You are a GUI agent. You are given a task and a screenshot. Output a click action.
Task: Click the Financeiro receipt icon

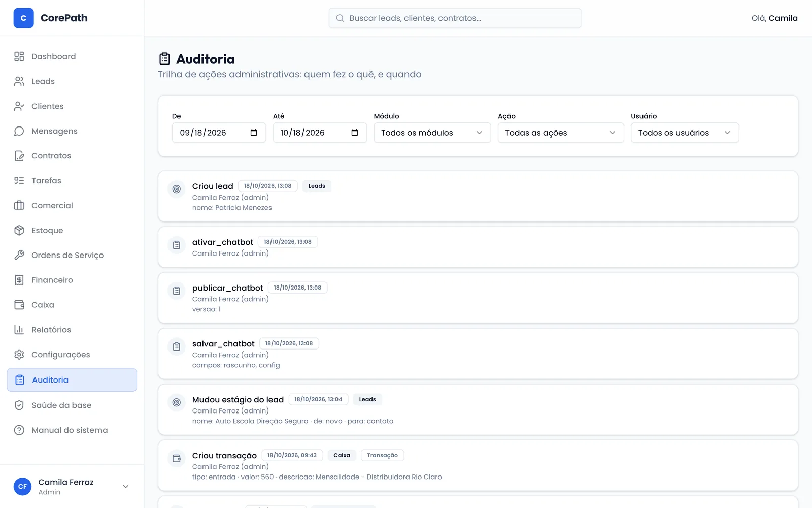[19, 280]
